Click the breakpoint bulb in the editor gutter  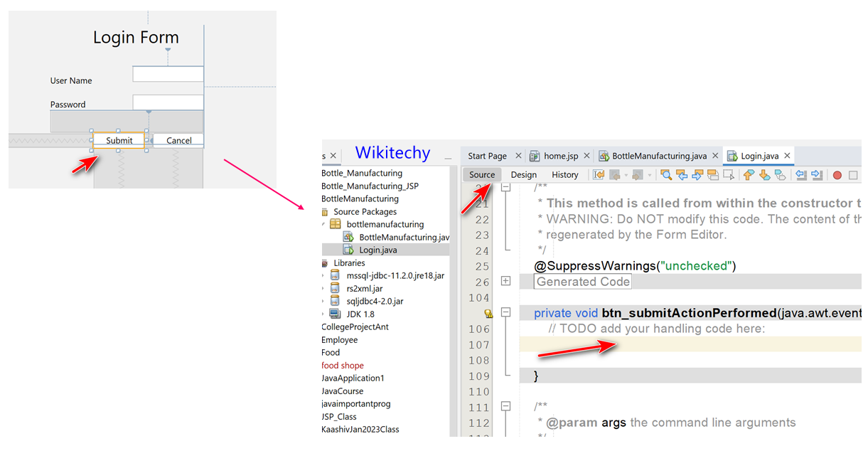coord(488,314)
